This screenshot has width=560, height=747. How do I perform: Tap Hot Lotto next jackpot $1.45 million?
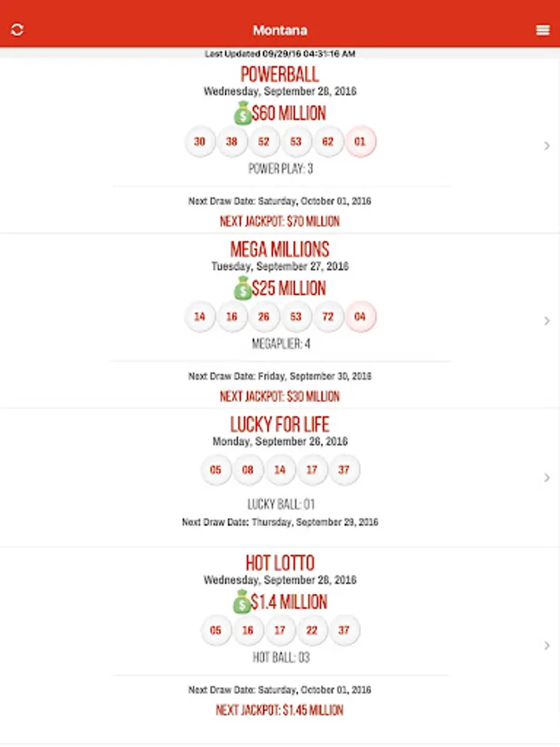pyautogui.click(x=280, y=710)
